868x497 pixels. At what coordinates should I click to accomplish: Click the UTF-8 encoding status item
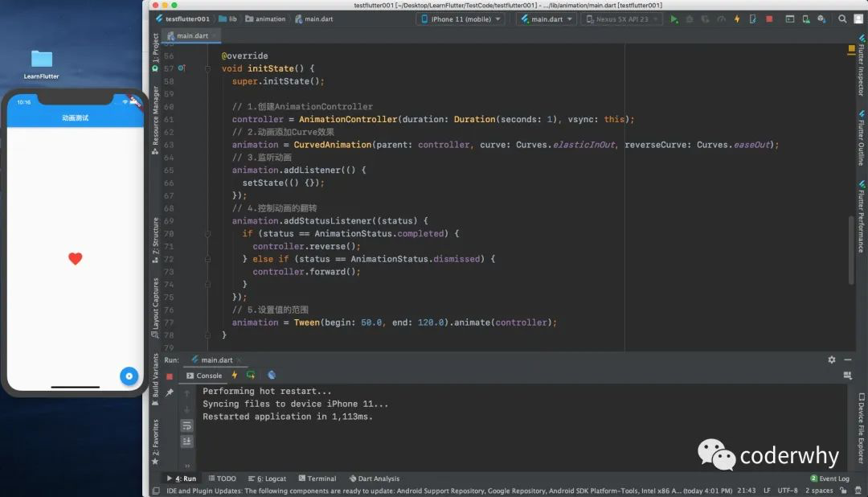(787, 491)
